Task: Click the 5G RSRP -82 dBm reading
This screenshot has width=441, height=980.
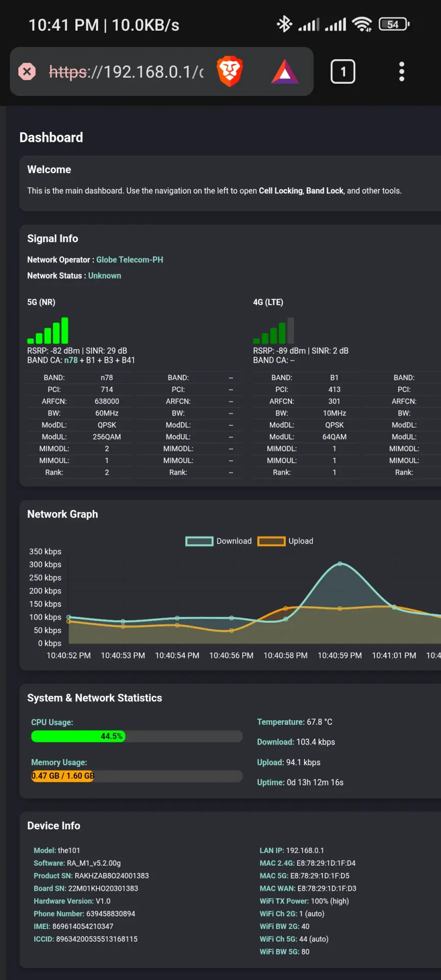Action: point(54,351)
